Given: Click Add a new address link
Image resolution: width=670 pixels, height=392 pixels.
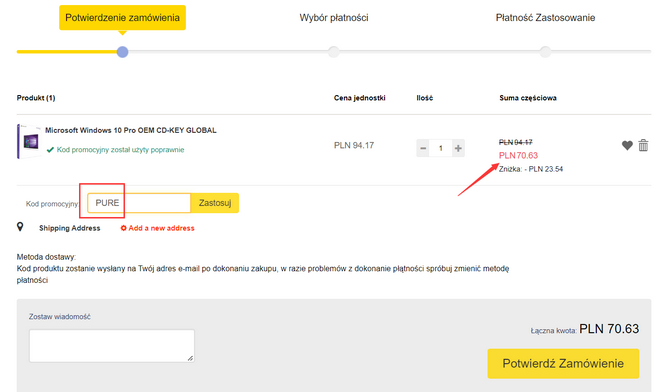Looking at the screenshot, I should (x=157, y=228).
